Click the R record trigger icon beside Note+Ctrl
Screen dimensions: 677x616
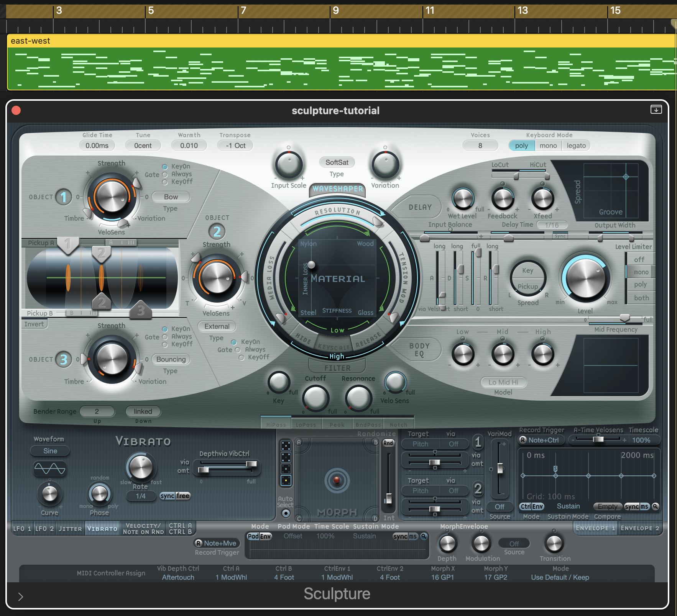pyautogui.click(x=523, y=440)
